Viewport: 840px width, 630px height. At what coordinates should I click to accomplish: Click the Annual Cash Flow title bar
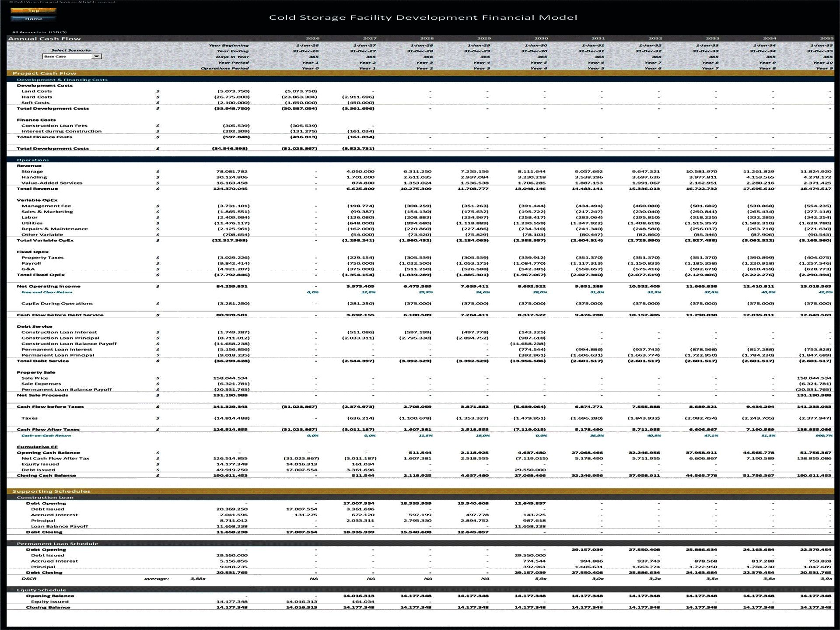point(44,38)
